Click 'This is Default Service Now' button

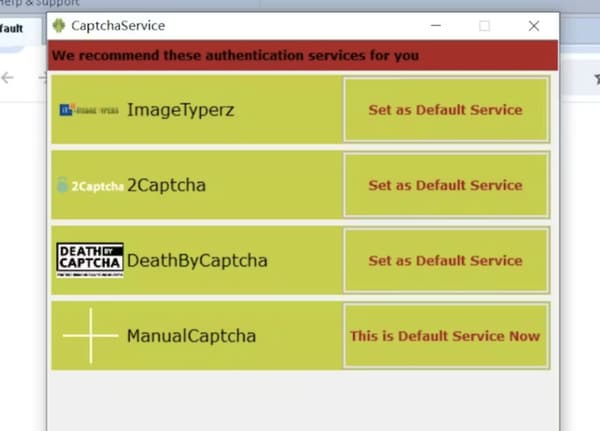tap(445, 336)
